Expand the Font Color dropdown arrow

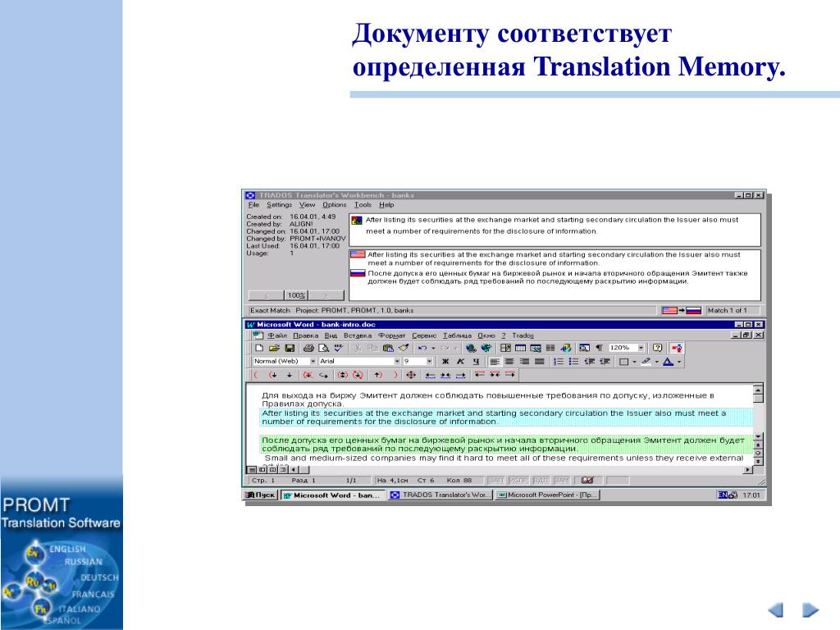point(679,362)
